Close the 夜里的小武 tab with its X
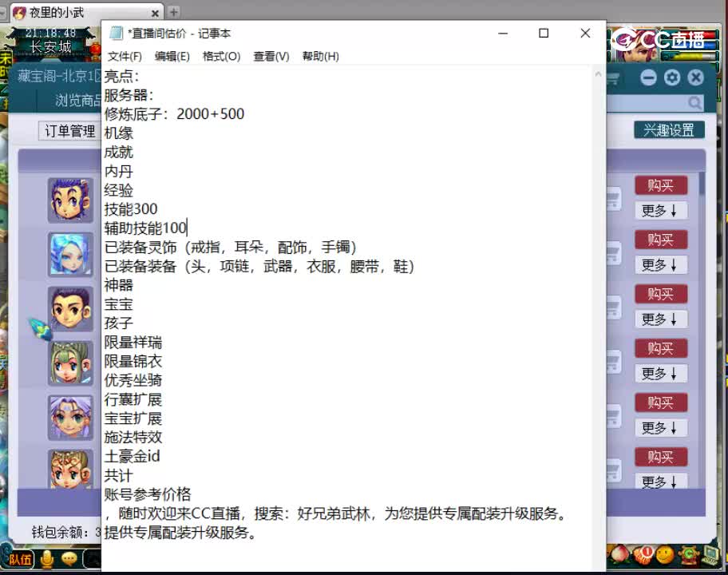Viewport: 728px width, 575px height. pos(155,14)
